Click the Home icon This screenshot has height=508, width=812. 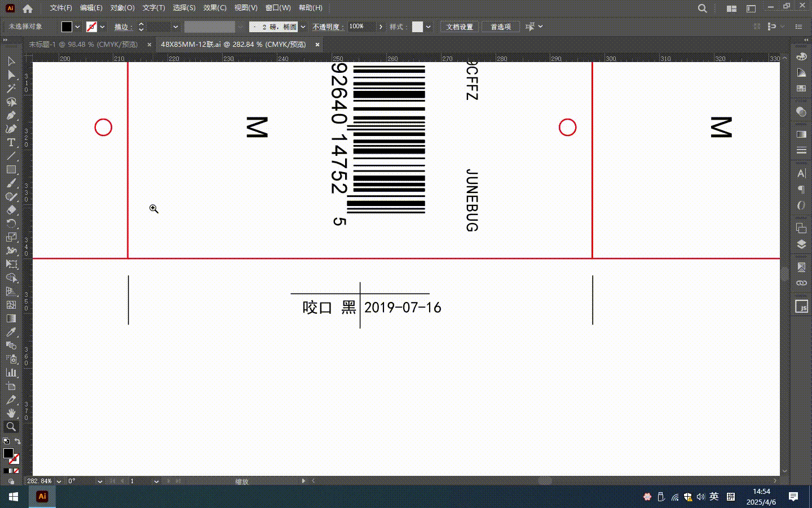[x=28, y=8]
